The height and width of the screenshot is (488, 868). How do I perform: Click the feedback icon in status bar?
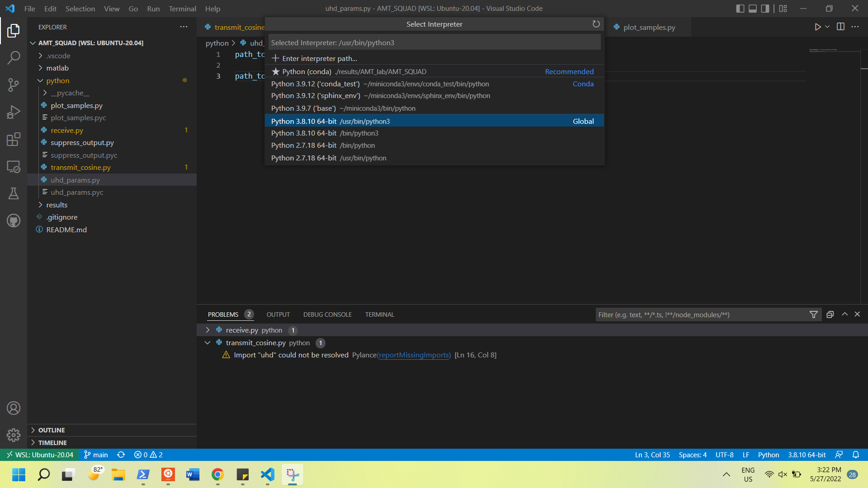click(x=839, y=455)
